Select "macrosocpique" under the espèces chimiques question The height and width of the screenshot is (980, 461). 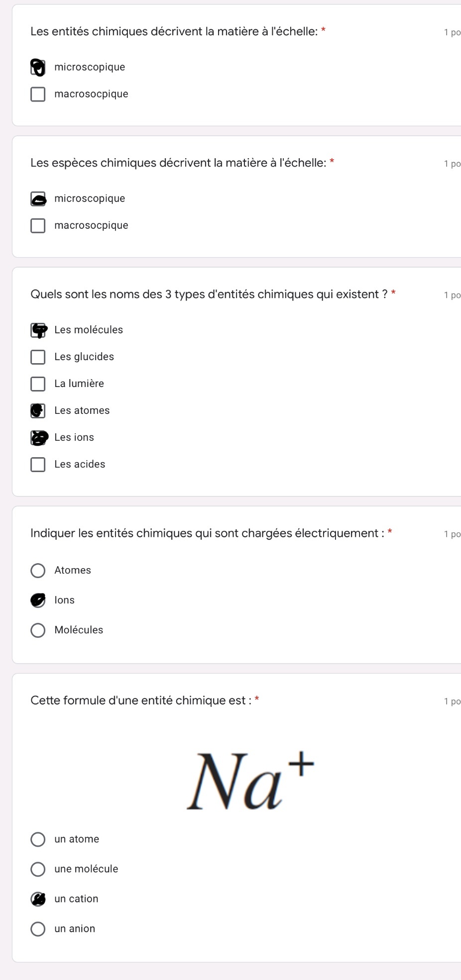38,225
